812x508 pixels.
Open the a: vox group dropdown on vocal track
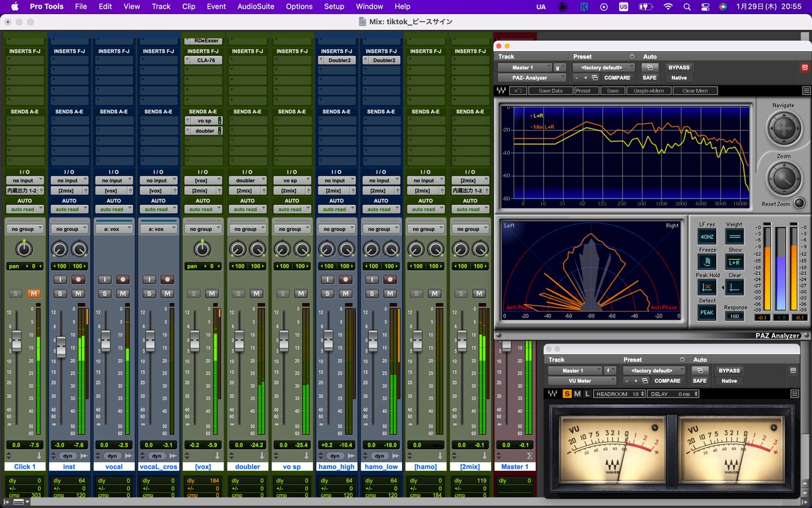tap(113, 229)
